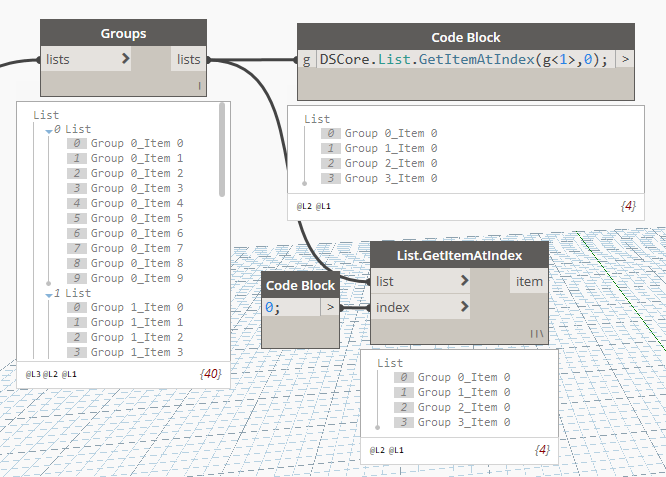Click the lists input chevron on Groups node
Screen dimensions: 666x477
click(x=125, y=60)
